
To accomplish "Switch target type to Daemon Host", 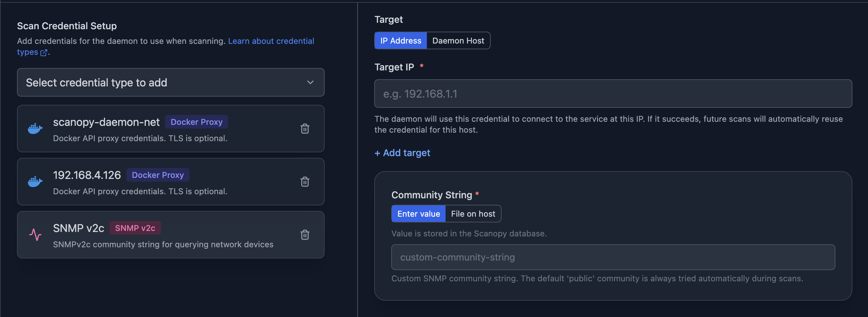I will click(458, 40).
